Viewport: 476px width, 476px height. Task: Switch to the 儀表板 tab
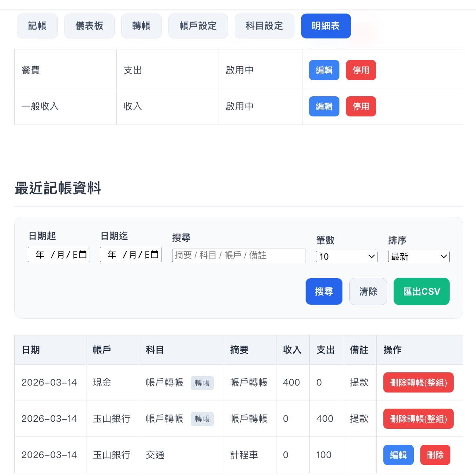[x=89, y=26]
